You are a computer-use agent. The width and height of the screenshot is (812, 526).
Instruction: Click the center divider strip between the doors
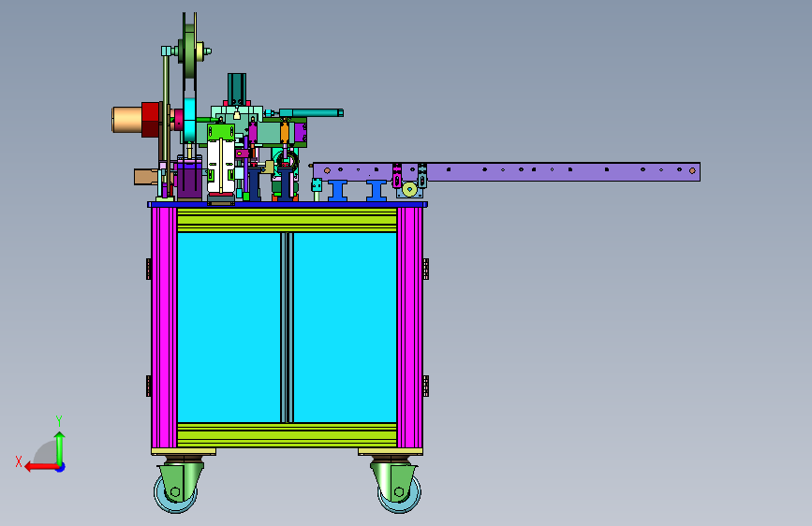click(x=287, y=328)
